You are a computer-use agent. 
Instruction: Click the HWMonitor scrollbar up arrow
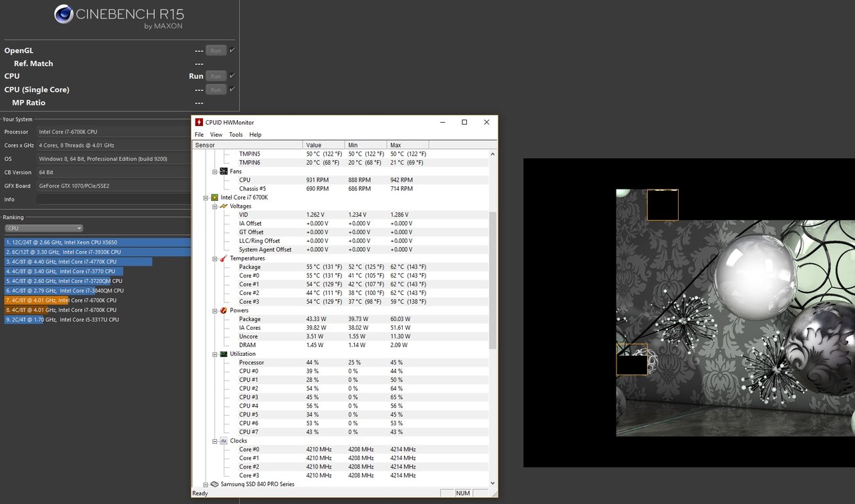tap(493, 154)
